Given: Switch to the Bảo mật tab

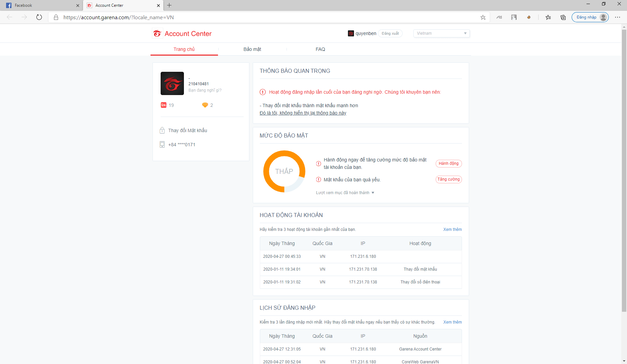Looking at the screenshot, I should click(x=252, y=49).
